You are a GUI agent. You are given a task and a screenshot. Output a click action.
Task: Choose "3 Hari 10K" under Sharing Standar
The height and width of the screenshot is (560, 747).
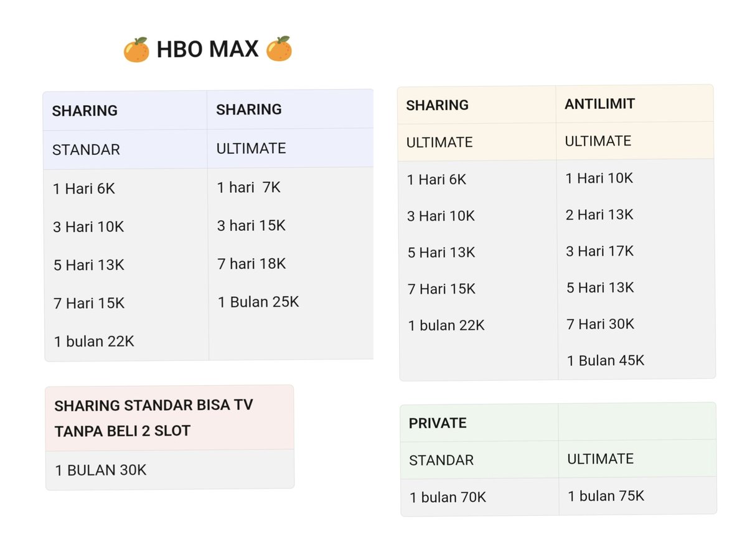[88, 227]
